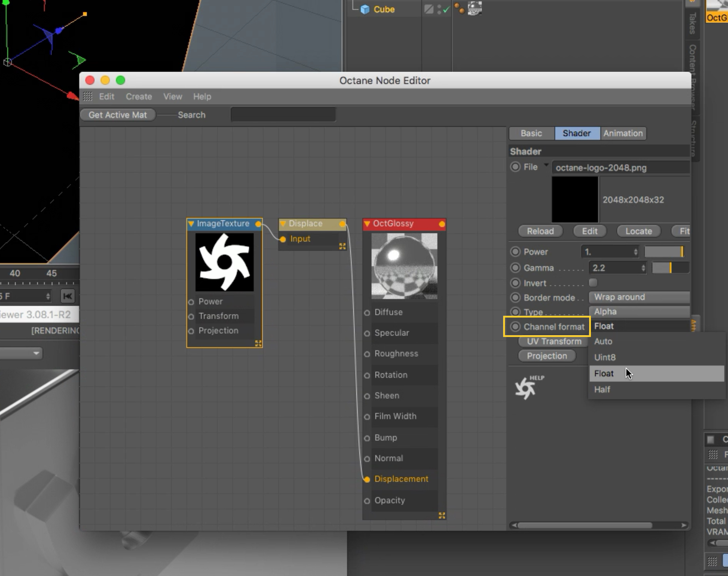The height and width of the screenshot is (576, 728).
Task: Click the Search input field
Action: (283, 115)
